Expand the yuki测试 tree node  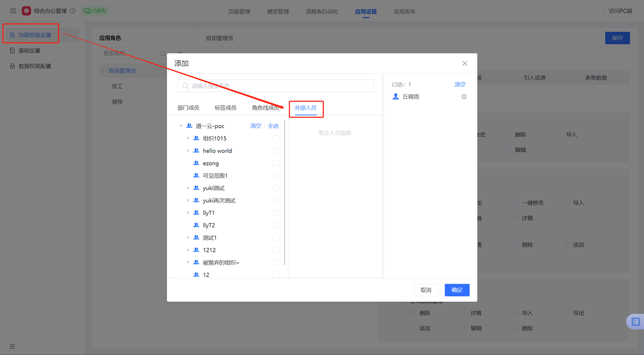point(188,188)
